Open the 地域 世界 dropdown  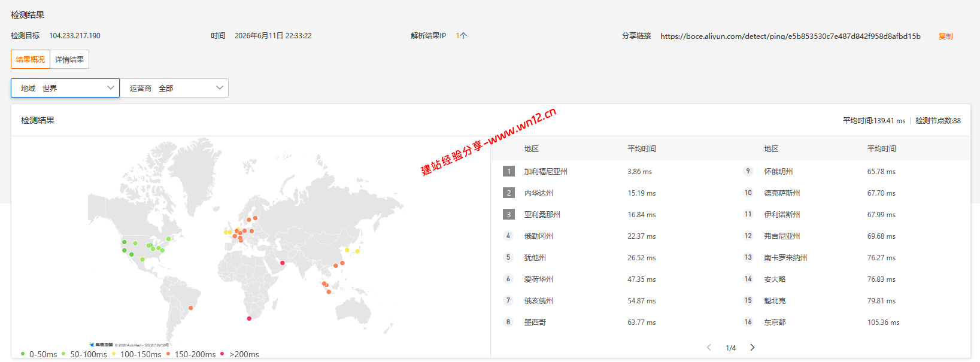point(65,88)
